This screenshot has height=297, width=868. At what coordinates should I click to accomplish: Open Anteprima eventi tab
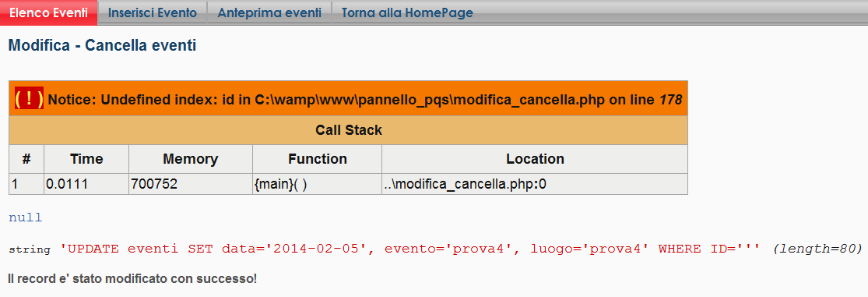pyautogui.click(x=269, y=12)
